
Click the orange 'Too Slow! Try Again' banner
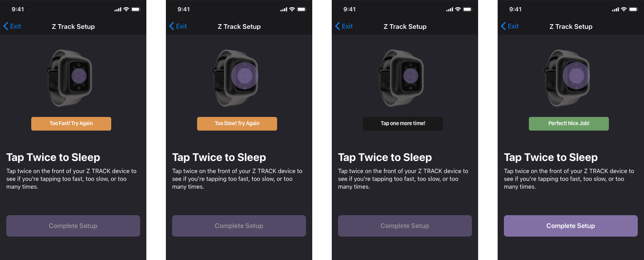[x=237, y=124]
